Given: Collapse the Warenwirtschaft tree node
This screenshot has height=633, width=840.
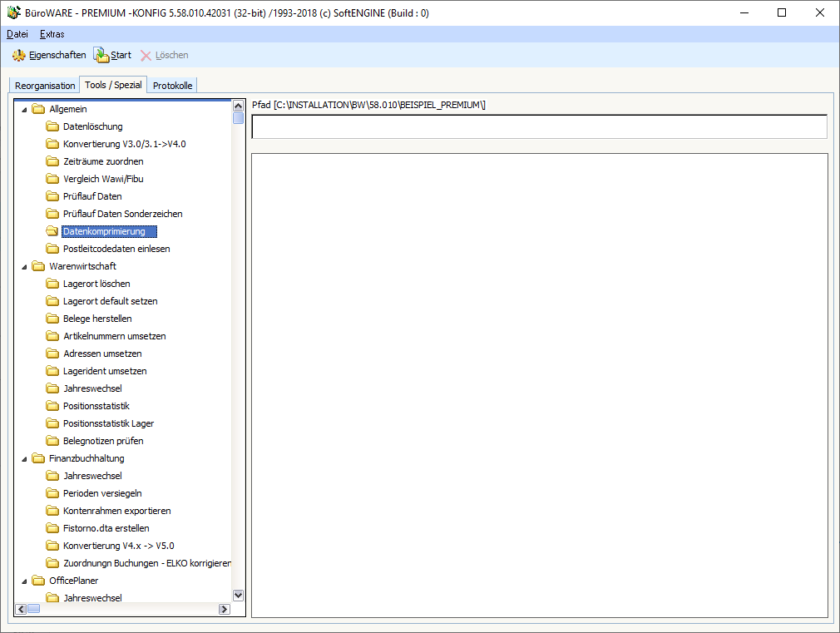Looking at the screenshot, I should tap(24, 266).
